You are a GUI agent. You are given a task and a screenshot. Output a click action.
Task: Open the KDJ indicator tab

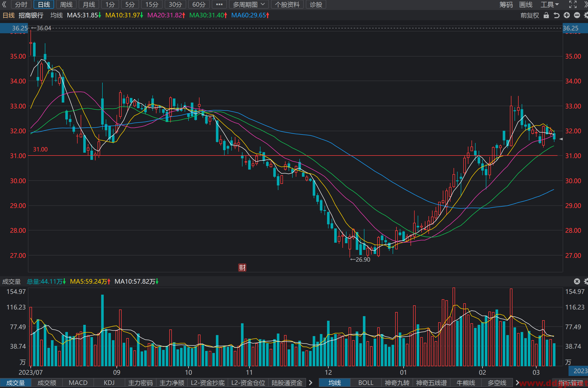pos(109,383)
